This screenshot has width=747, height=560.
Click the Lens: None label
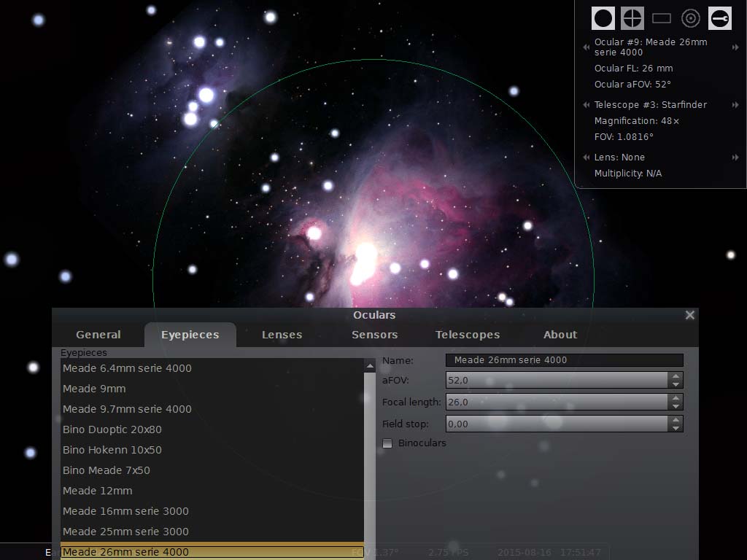pyautogui.click(x=619, y=157)
